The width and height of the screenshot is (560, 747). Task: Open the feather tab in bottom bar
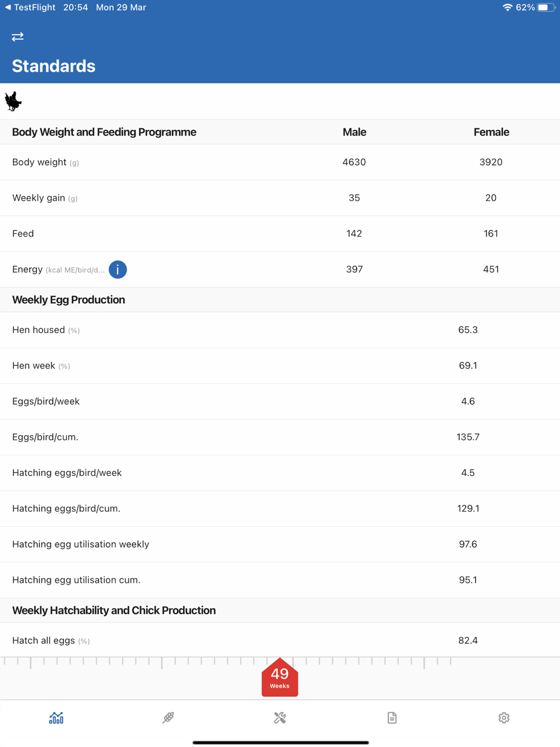(168, 717)
